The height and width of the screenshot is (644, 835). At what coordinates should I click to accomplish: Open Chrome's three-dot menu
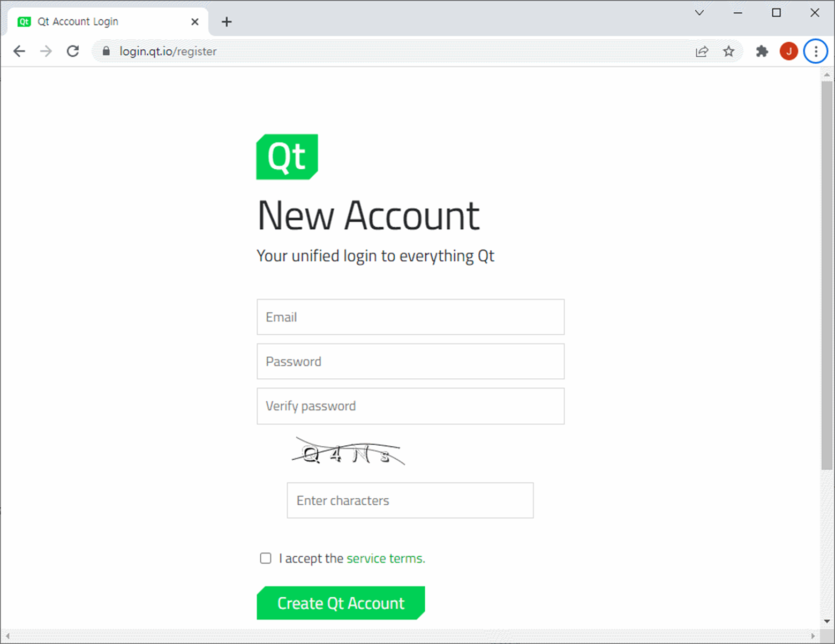[816, 51]
